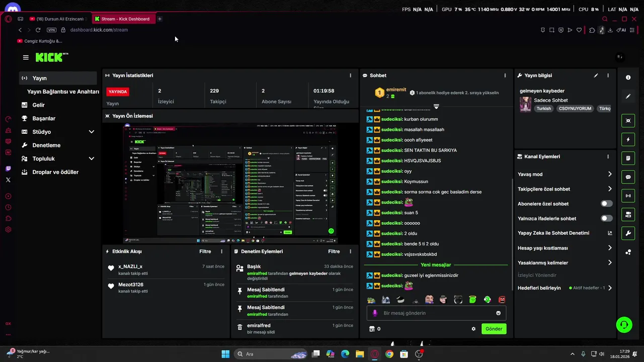Open the hamburger menu next to the Kick logo
Screen dimensions: 644x362
[x=26, y=57]
